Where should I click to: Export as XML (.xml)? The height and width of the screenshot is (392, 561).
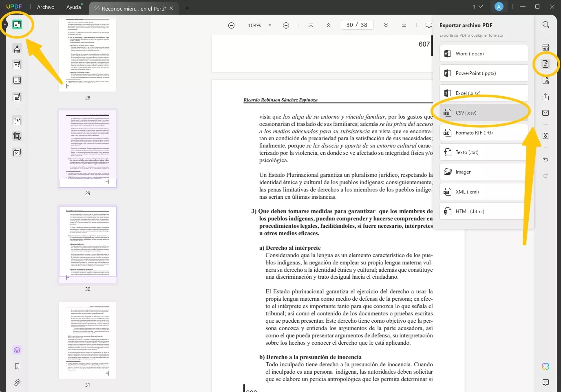click(484, 192)
